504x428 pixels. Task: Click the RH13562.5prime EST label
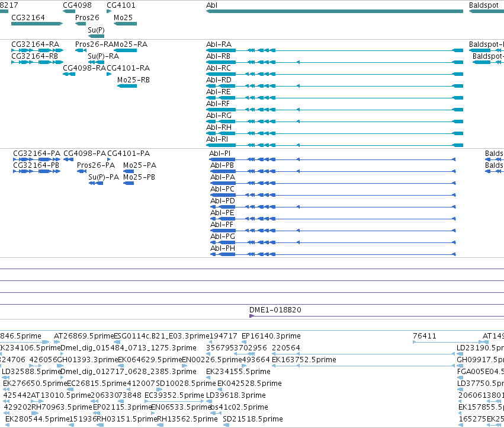(x=187, y=419)
